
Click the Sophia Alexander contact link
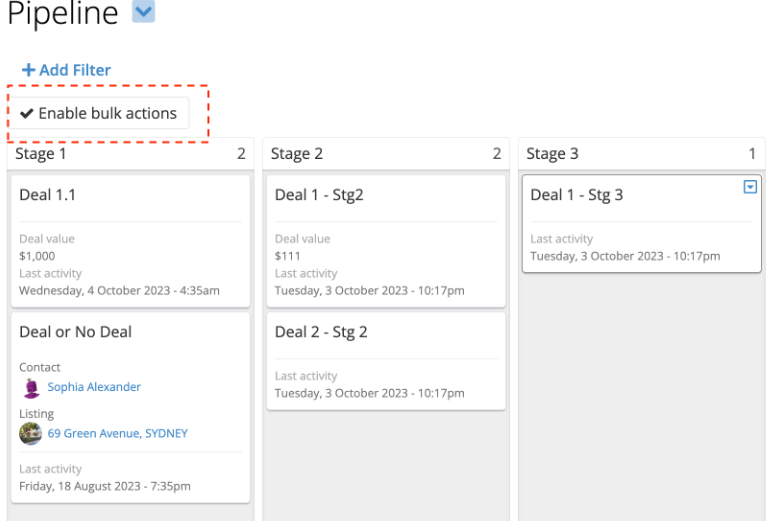tap(94, 387)
